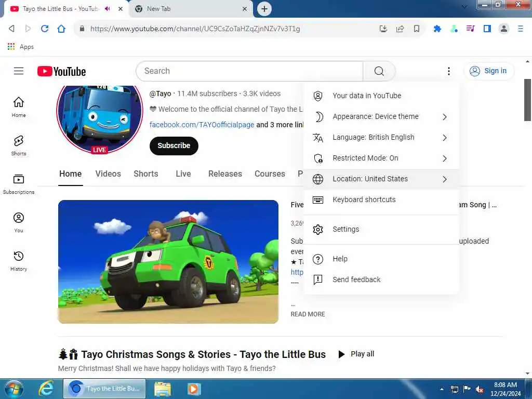
Task: Open the Action Center flag tray icon
Action: [x=467, y=389]
